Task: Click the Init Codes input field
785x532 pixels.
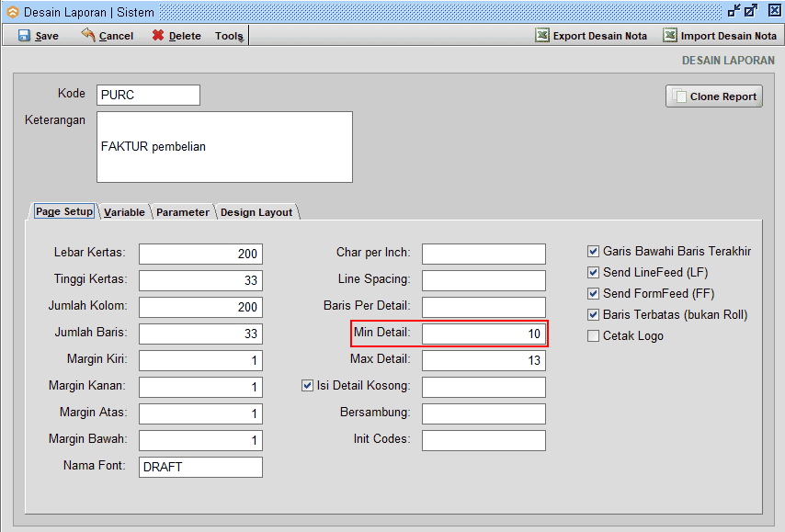Action: [x=484, y=440]
